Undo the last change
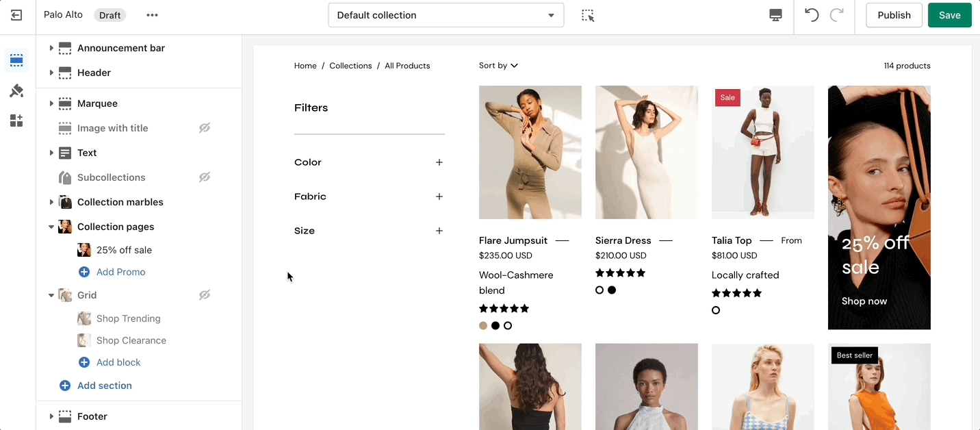 point(812,15)
